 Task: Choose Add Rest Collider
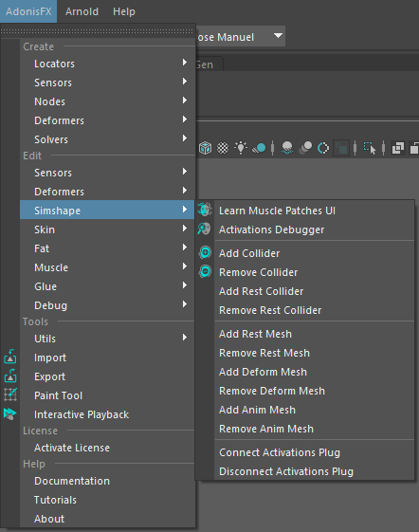pos(305,291)
